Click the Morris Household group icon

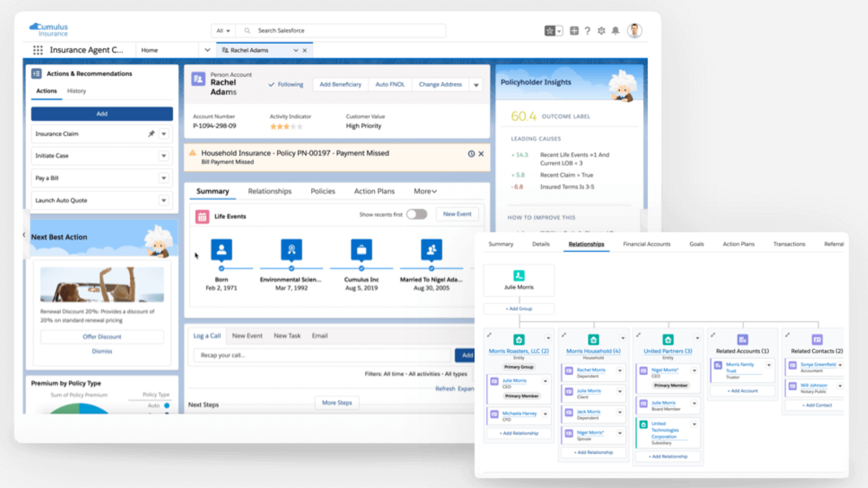pos(593,339)
